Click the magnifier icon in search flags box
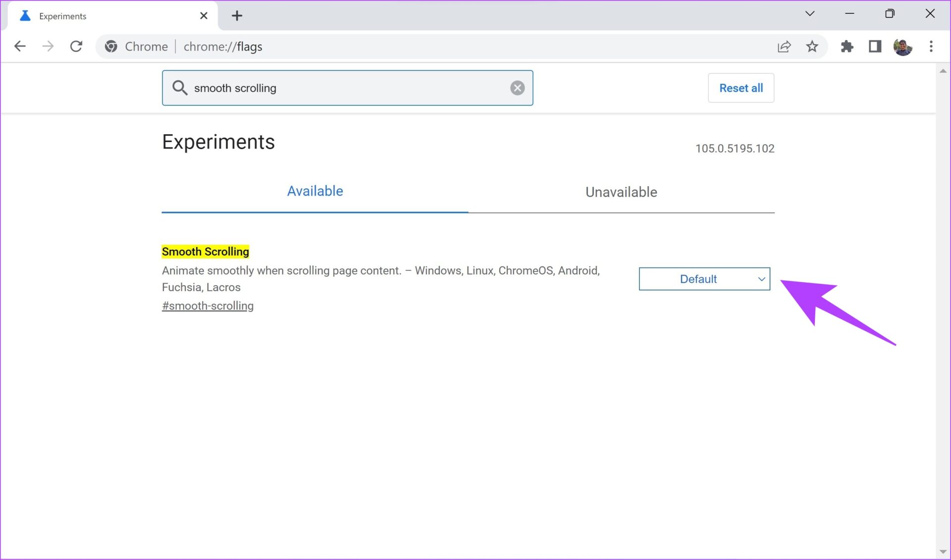This screenshot has height=560, width=951. pos(179,88)
